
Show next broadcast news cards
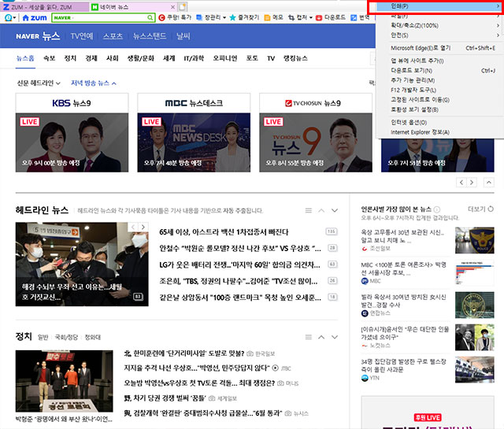[x=472, y=182]
